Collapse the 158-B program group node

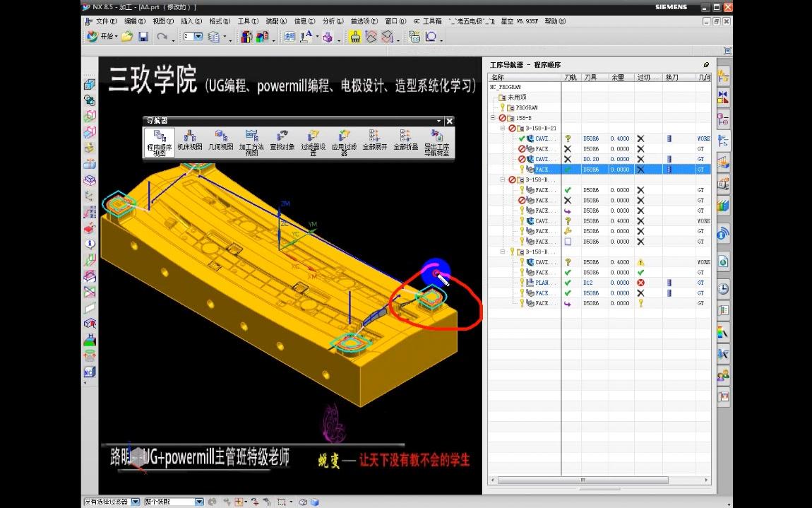(x=491, y=117)
